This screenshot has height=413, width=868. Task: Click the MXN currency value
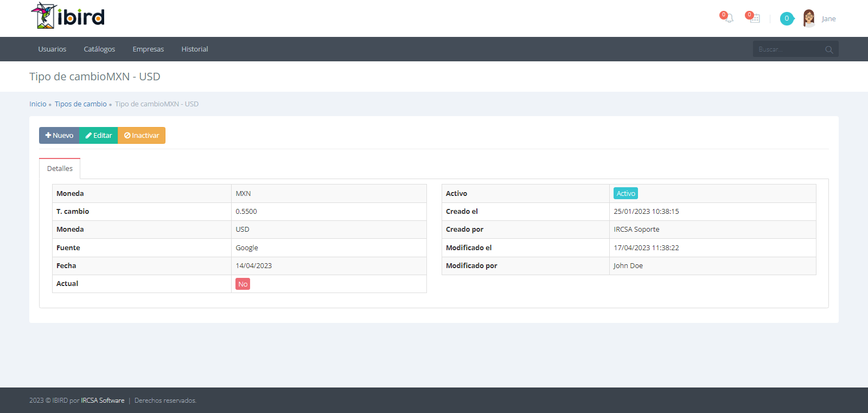(x=243, y=193)
